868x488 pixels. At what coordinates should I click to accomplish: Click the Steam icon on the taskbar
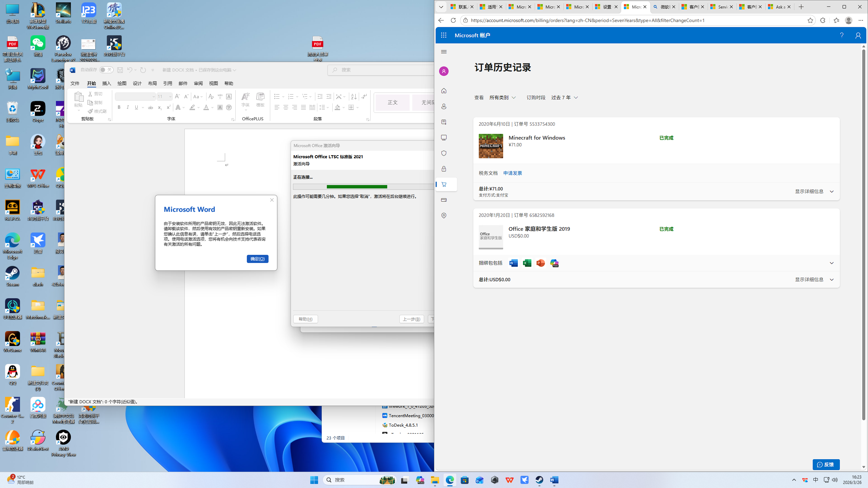(x=539, y=480)
